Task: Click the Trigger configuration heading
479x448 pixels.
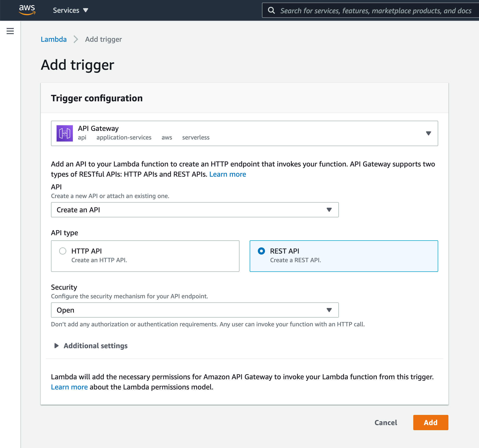Action: [97, 98]
